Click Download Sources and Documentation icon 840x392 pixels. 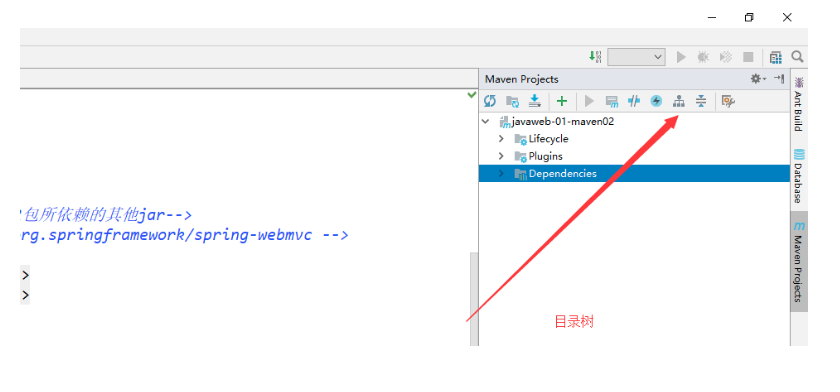535,101
